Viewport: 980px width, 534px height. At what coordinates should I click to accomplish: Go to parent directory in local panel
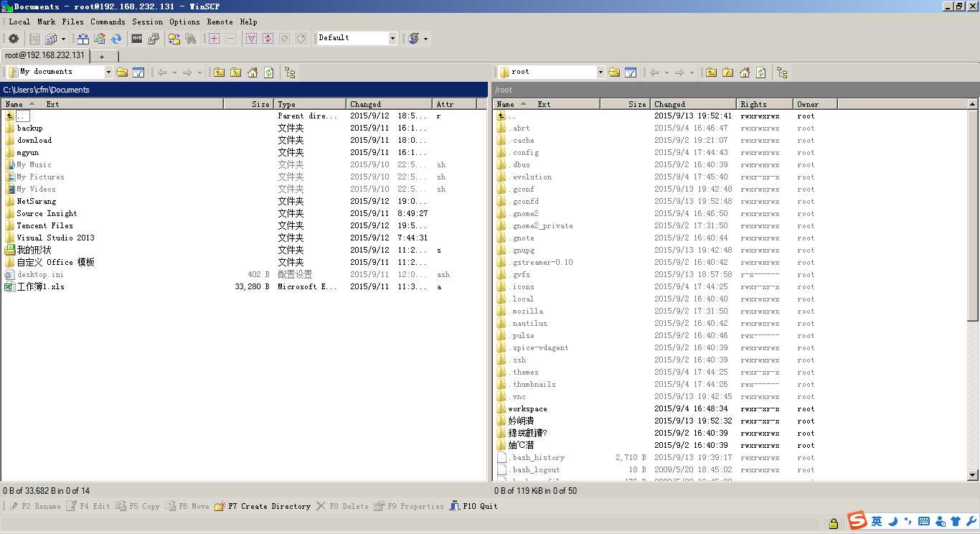219,72
